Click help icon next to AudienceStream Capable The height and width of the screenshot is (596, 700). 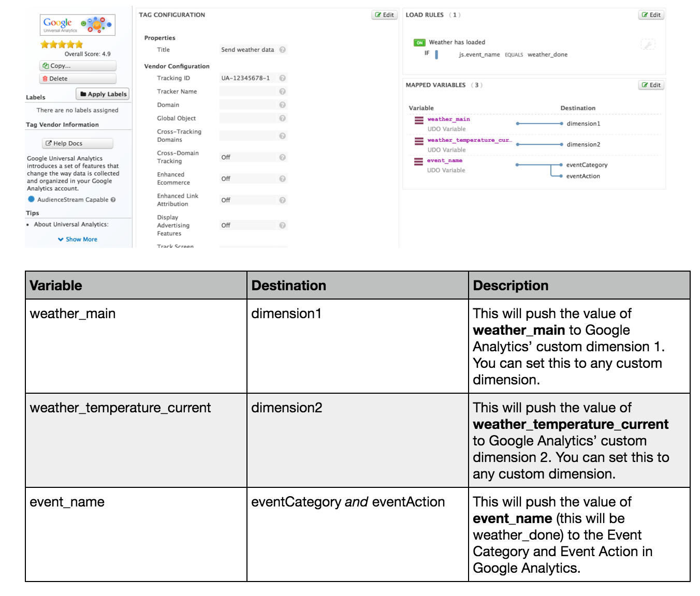[x=113, y=200]
